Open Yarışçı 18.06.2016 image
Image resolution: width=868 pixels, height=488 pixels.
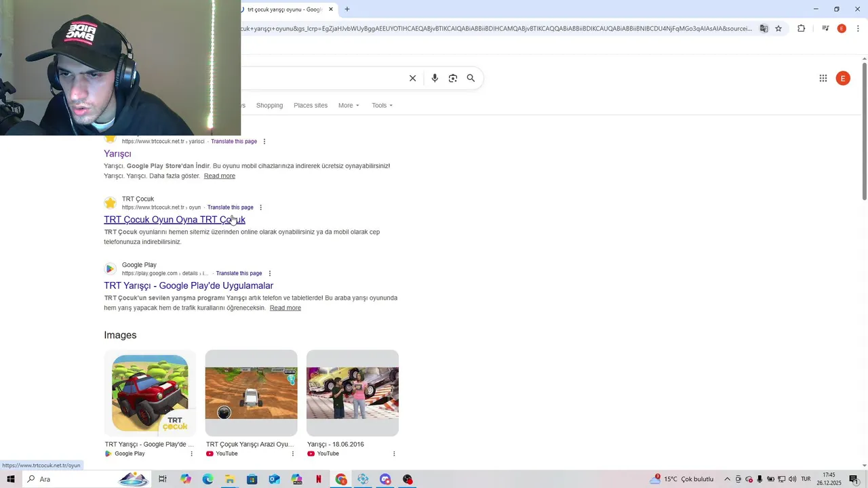pyautogui.click(x=353, y=393)
